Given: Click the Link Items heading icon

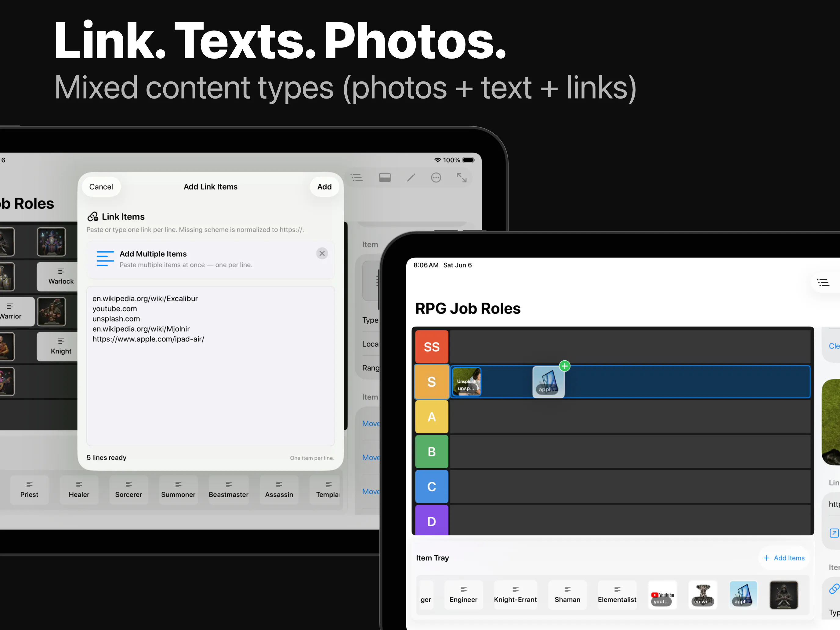Looking at the screenshot, I should point(93,216).
